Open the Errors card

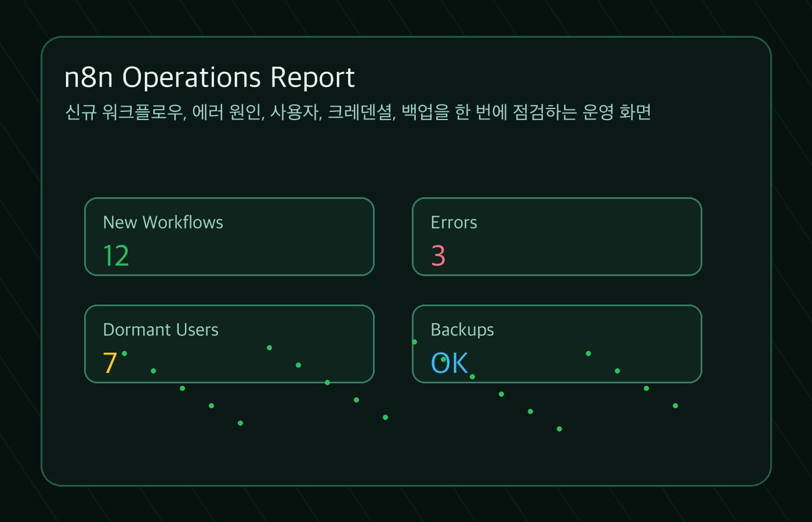point(557,237)
